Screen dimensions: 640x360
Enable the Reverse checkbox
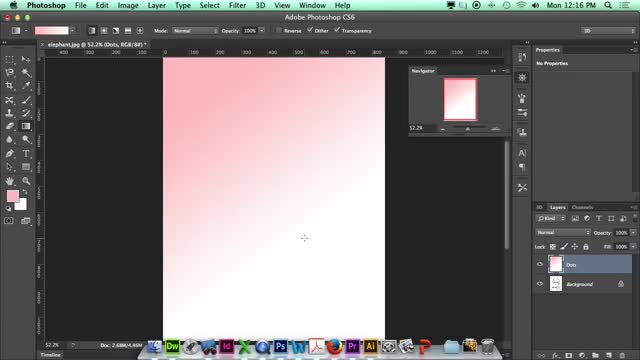279,30
